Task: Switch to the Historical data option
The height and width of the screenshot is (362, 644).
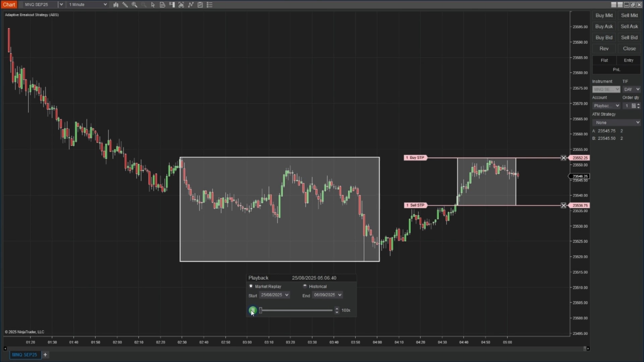Action: (305, 286)
